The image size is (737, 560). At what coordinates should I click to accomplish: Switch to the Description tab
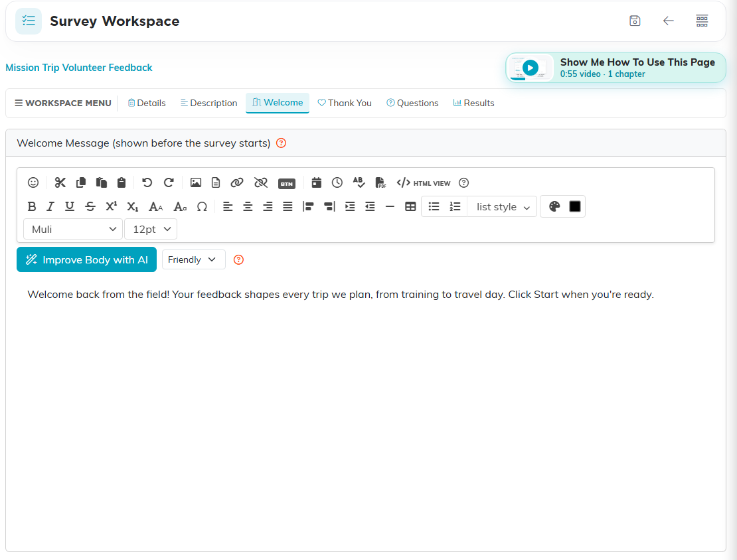[x=208, y=104]
